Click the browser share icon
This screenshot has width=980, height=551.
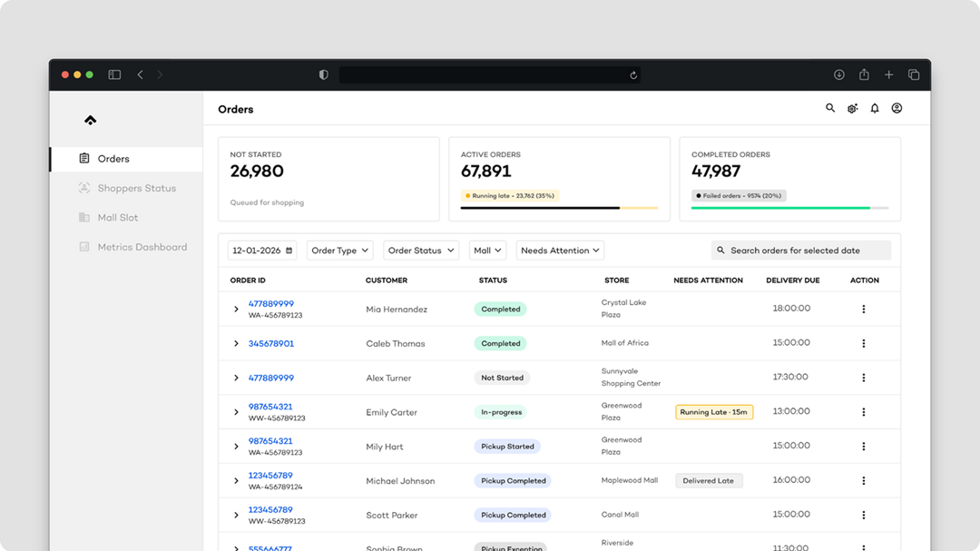click(x=864, y=74)
